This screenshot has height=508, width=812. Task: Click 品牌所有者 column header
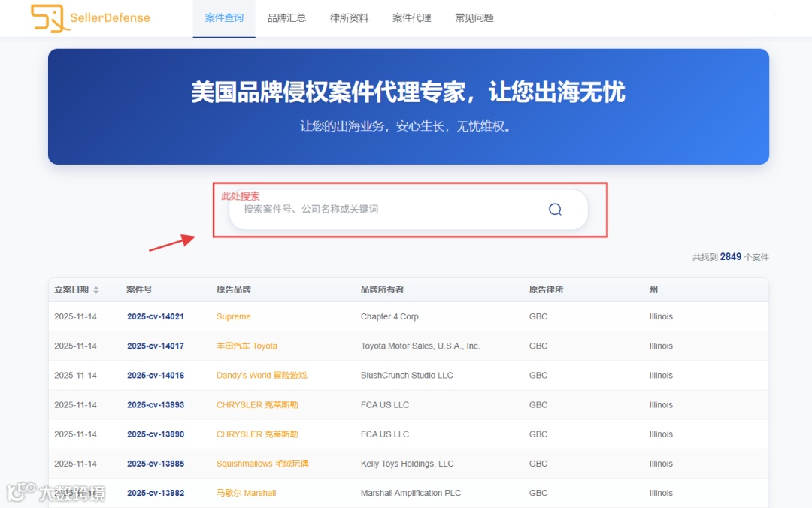click(382, 289)
